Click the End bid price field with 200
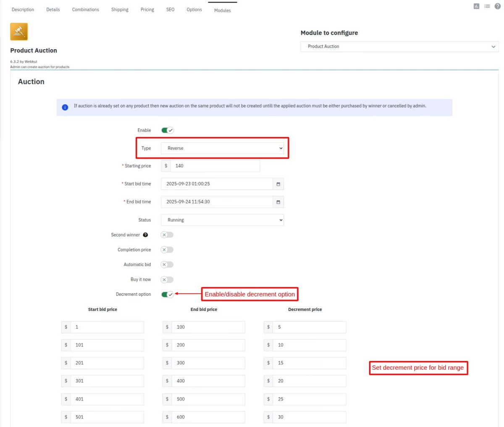This screenshot has height=427, width=504. tap(208, 345)
